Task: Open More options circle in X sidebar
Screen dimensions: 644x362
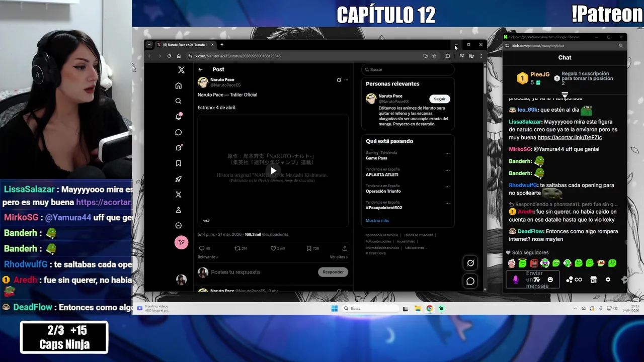Action: (x=178, y=226)
